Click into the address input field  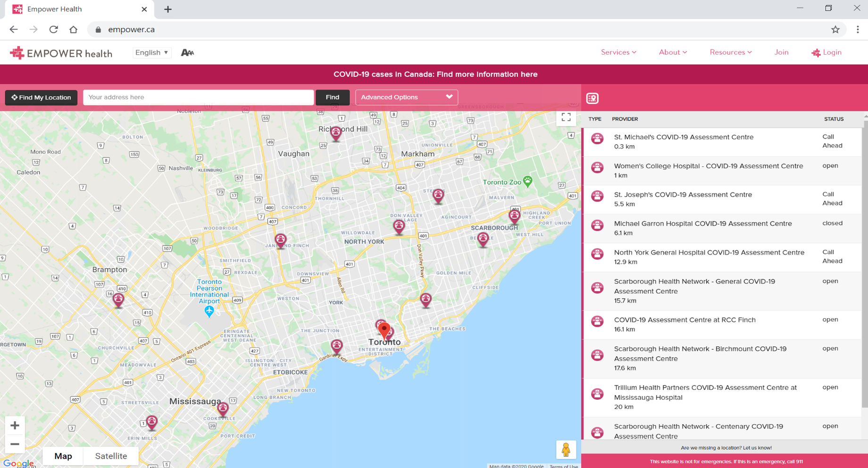[198, 97]
